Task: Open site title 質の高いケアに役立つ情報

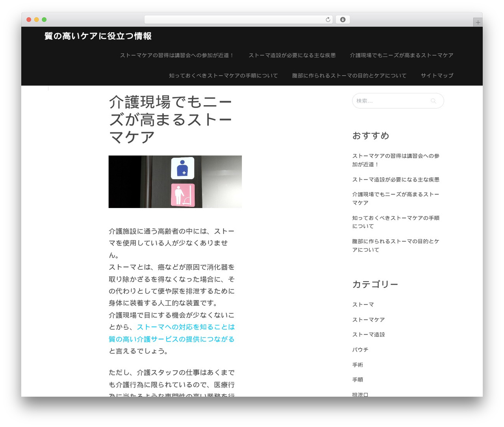Action: coord(98,36)
